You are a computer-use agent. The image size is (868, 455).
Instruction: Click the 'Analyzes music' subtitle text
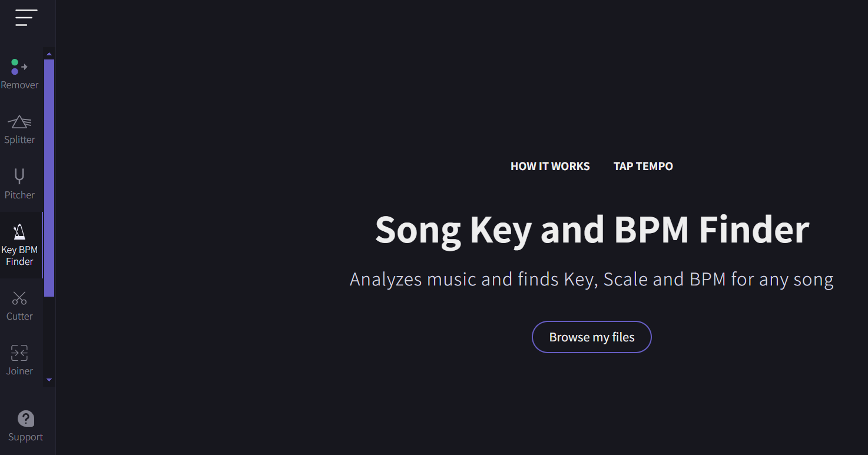[x=591, y=279]
